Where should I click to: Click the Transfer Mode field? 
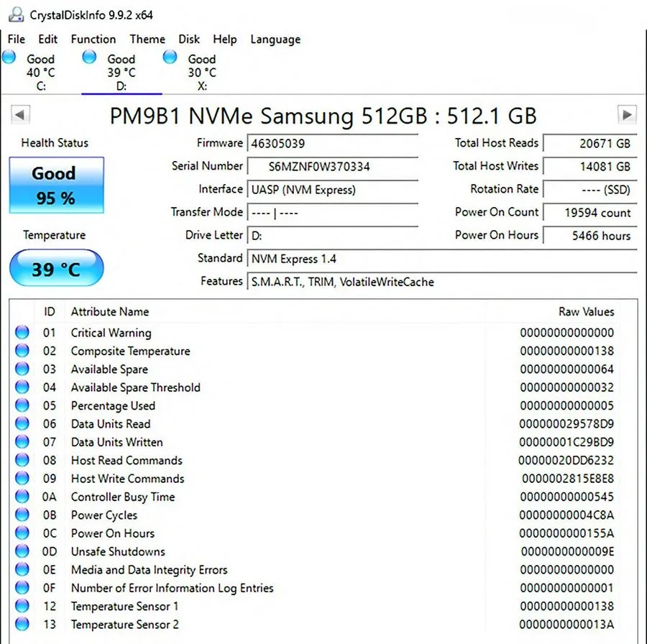point(333,213)
